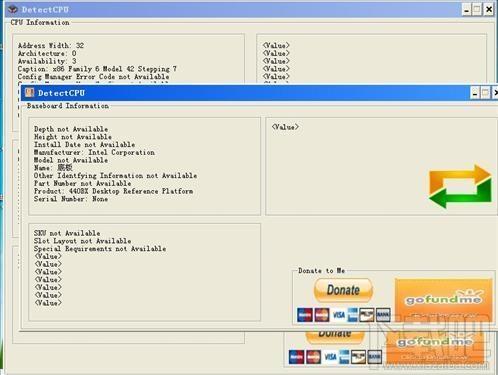Select 'Depth not Available' text

[71, 129]
